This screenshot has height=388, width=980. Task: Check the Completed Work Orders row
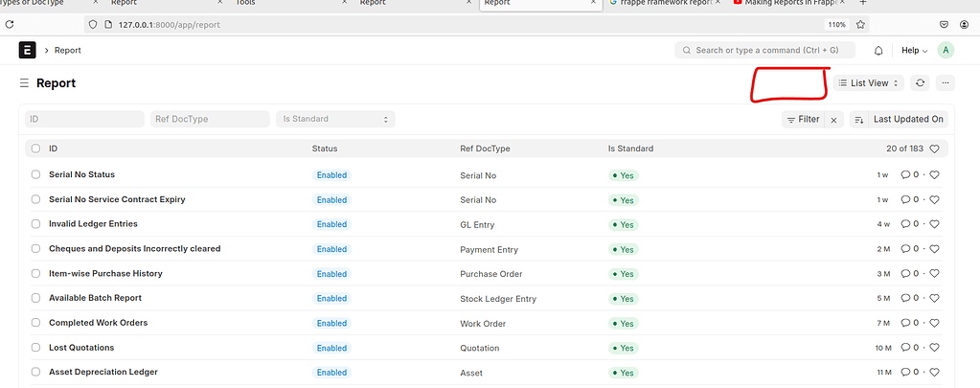(x=35, y=323)
